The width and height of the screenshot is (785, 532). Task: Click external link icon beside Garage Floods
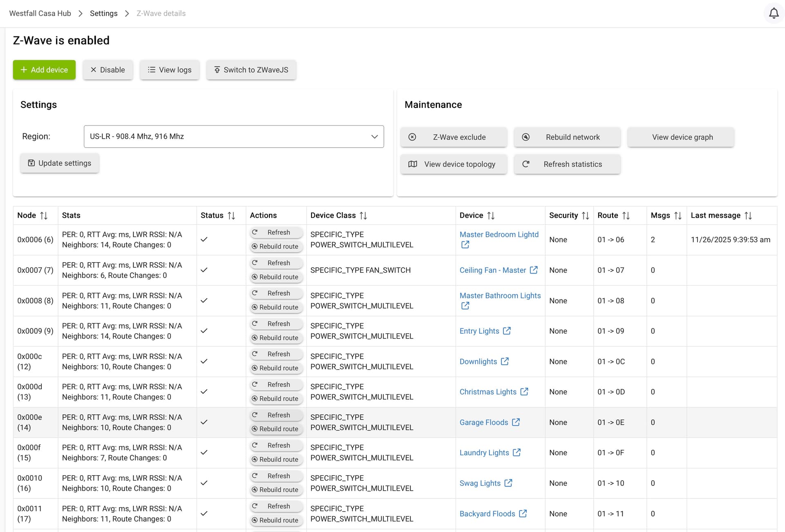tap(516, 422)
